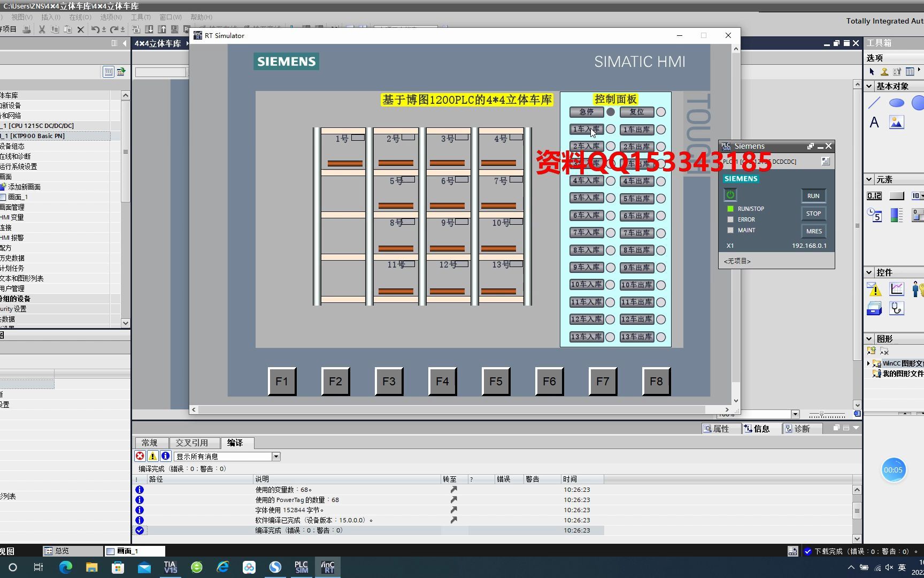Click the indicator next to 1车入库

[x=611, y=130]
